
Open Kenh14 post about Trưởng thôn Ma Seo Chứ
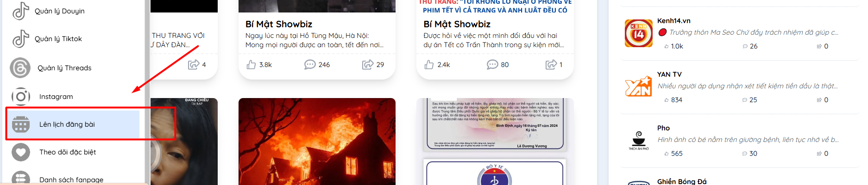(x=754, y=32)
